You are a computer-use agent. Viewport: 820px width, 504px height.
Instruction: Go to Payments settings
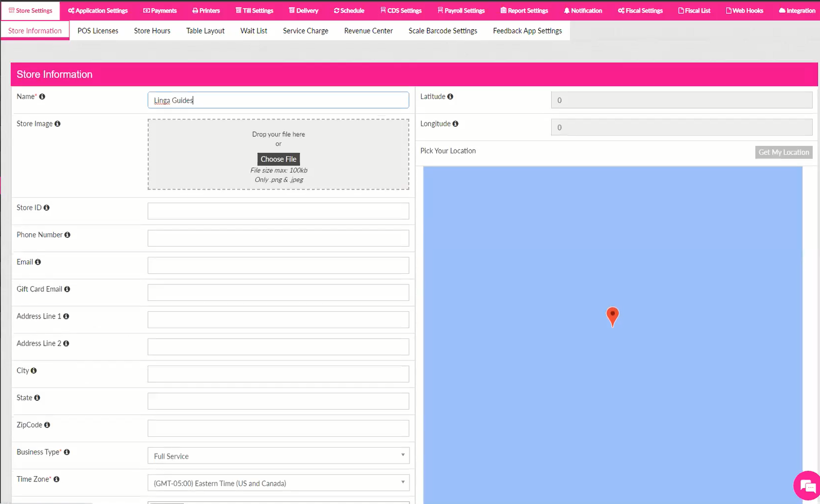[x=160, y=11]
